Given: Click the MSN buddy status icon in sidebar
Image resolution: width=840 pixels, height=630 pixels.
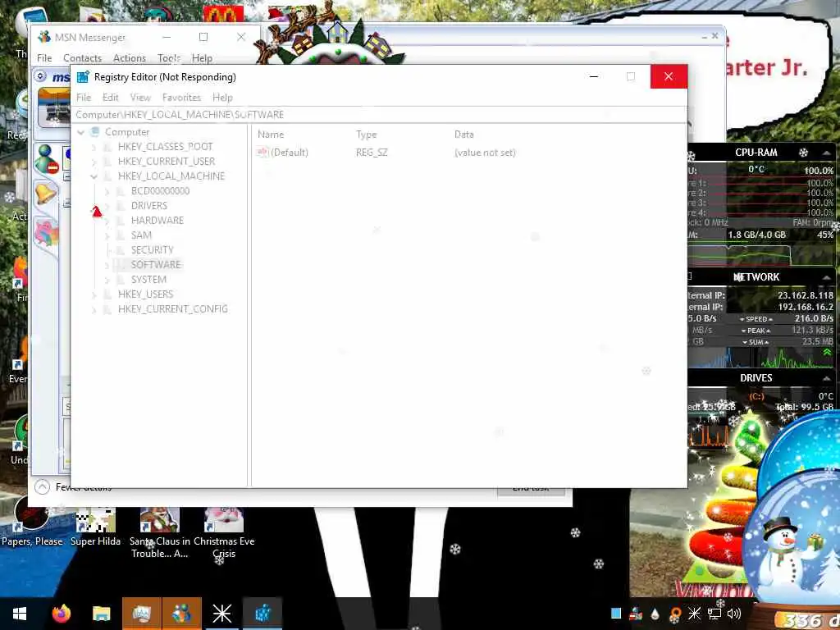Looking at the screenshot, I should point(47,160).
